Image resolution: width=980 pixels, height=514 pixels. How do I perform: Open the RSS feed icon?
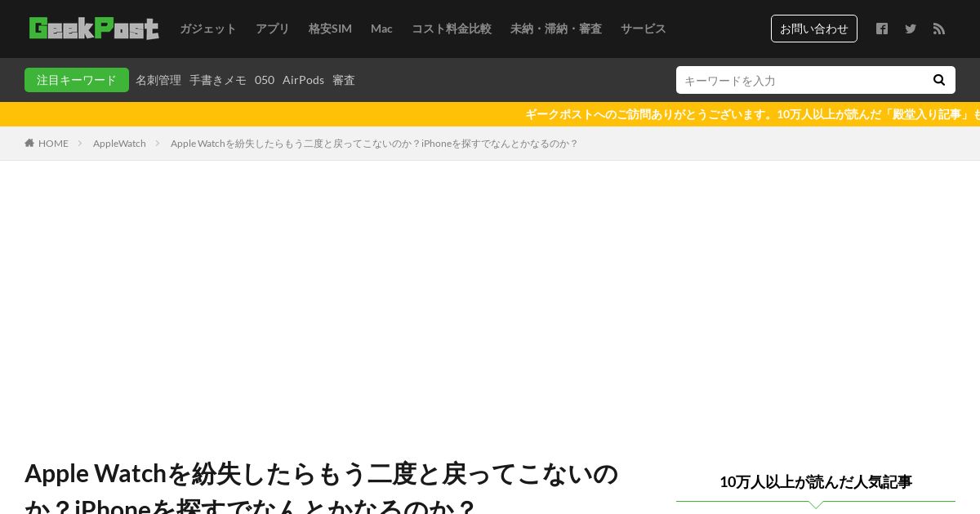[x=939, y=29]
